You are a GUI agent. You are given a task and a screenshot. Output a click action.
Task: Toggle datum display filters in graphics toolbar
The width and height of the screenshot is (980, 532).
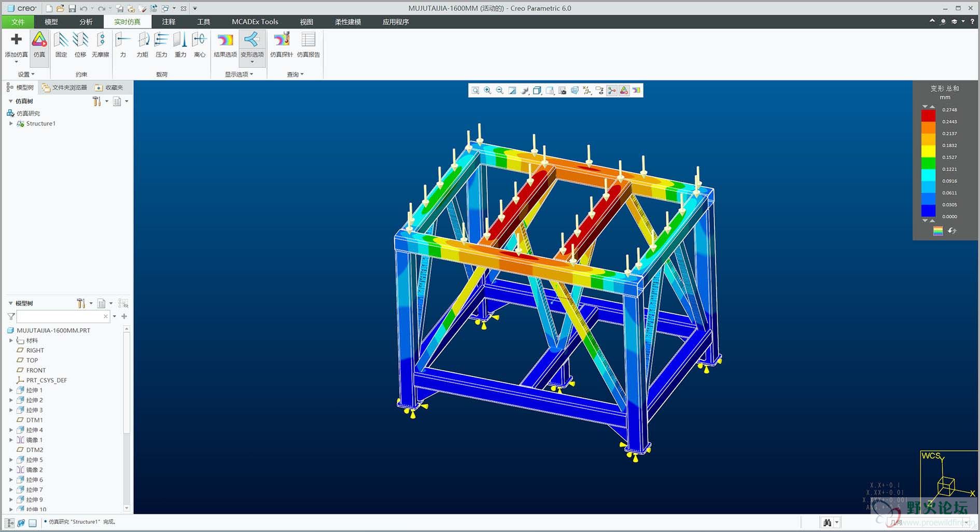click(587, 91)
